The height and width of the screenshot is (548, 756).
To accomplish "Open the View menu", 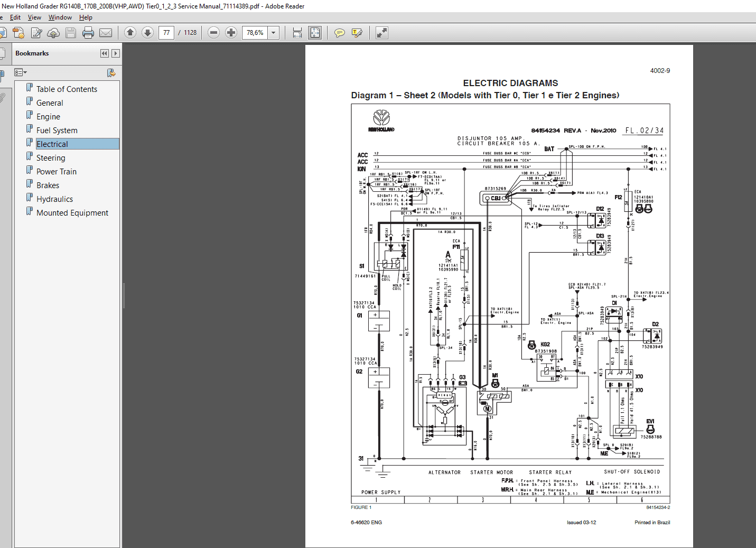I will pos(34,17).
